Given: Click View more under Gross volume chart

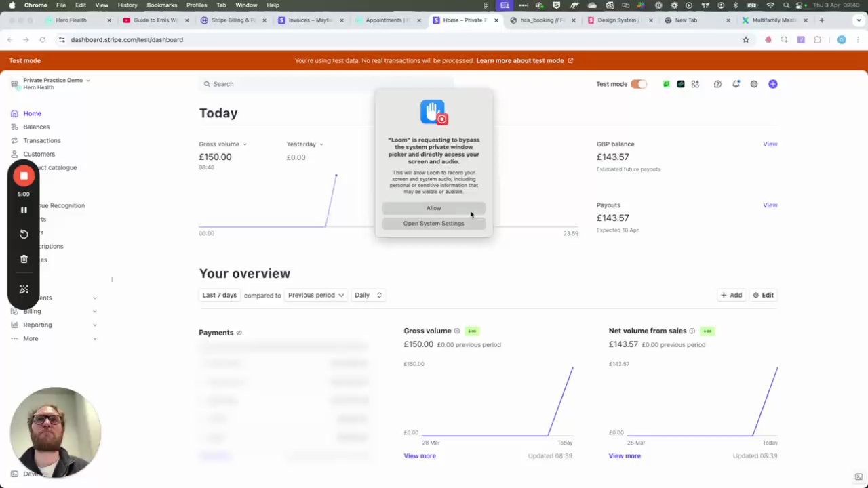Looking at the screenshot, I should click(x=420, y=455).
